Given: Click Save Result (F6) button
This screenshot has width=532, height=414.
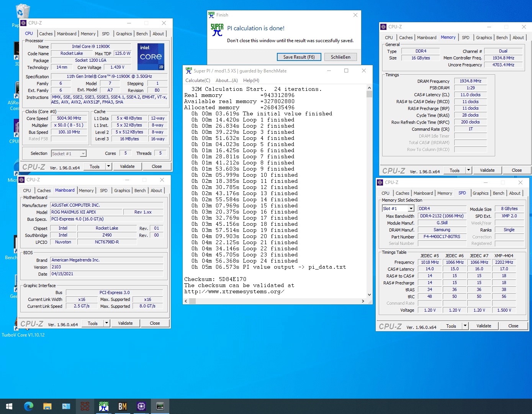Looking at the screenshot, I should [299, 57].
